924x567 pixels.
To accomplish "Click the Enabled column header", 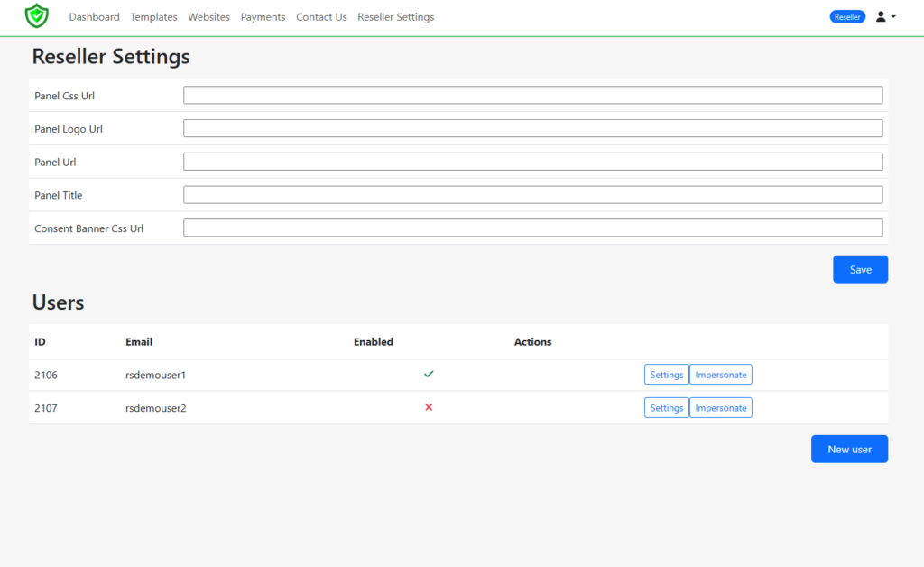I will pyautogui.click(x=374, y=342).
